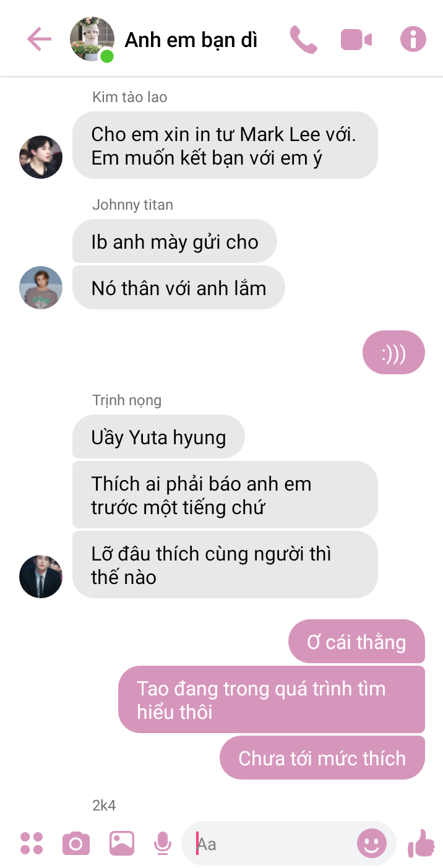Open more apps via the four-dots icon
Screen dimensions: 443x868
tap(32, 843)
